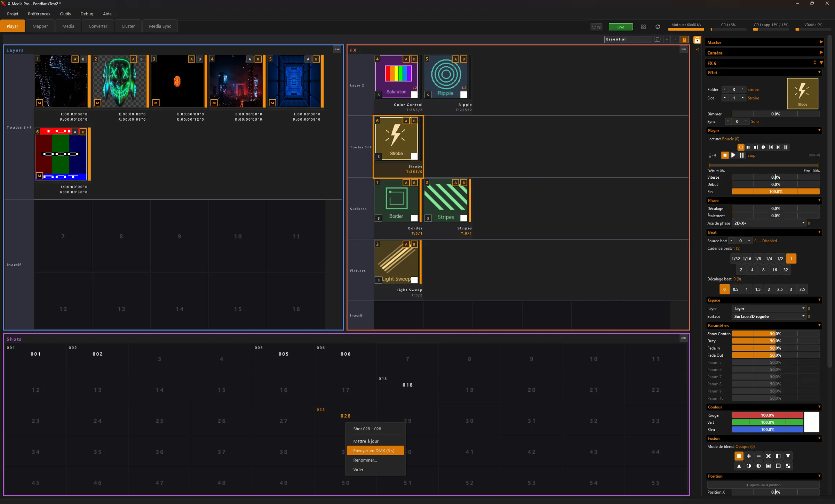Click the plus button beside Essential field
The image size is (835, 504).
point(667,40)
